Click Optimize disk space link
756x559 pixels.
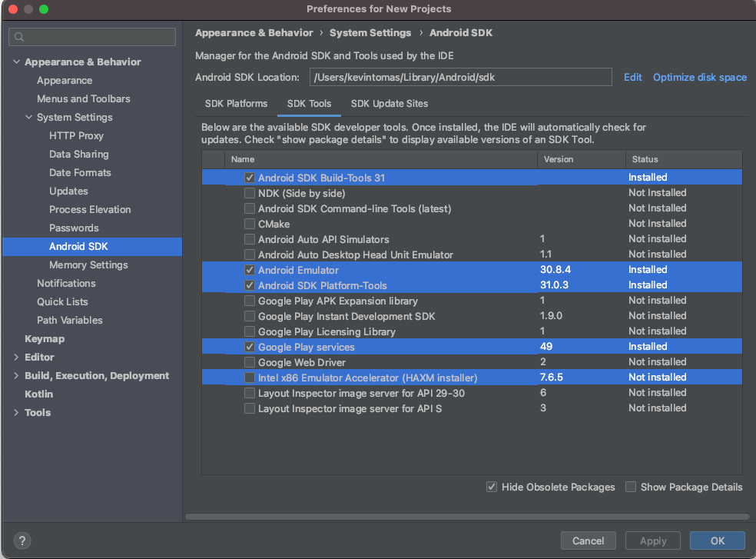pos(700,77)
